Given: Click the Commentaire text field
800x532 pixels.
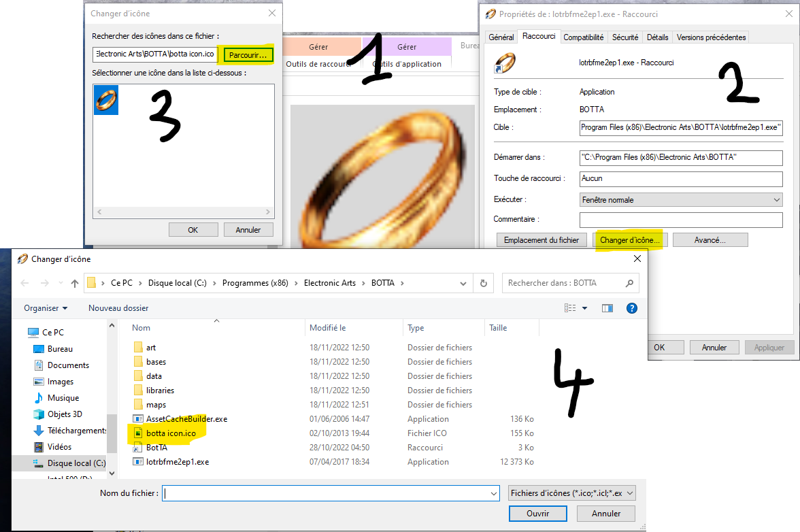Looking at the screenshot, I should [x=681, y=220].
